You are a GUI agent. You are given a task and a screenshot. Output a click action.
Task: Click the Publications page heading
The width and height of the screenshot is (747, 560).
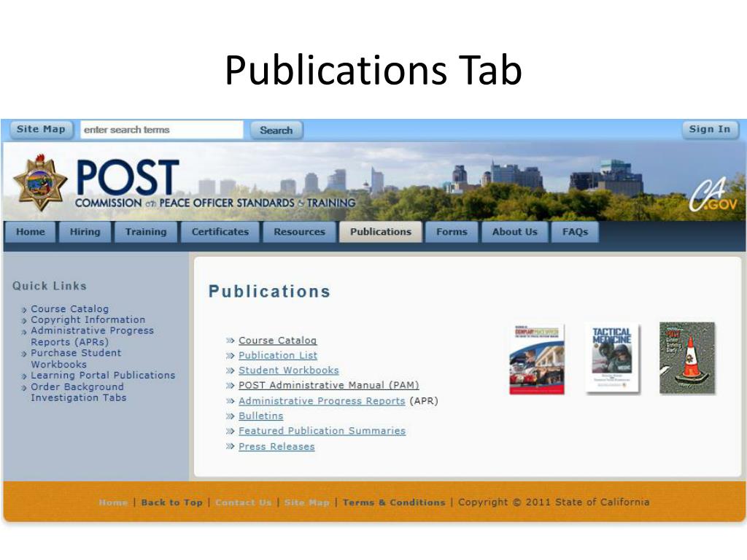point(270,292)
